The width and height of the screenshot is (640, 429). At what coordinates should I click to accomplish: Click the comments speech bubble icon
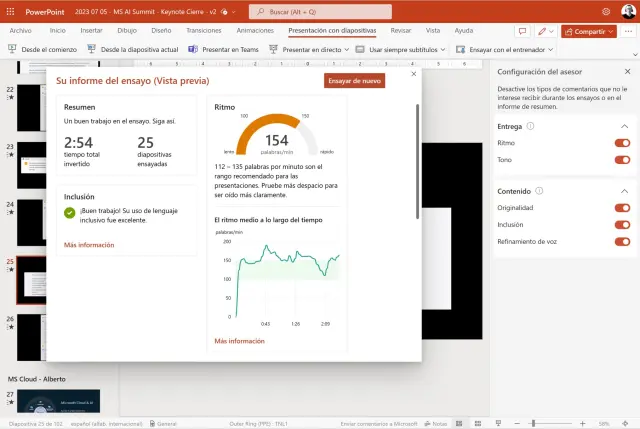522,31
